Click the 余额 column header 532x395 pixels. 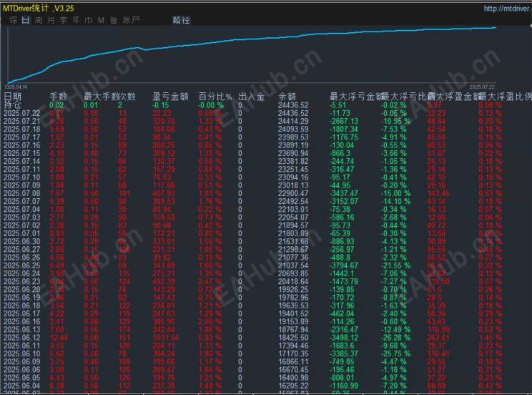click(x=287, y=97)
